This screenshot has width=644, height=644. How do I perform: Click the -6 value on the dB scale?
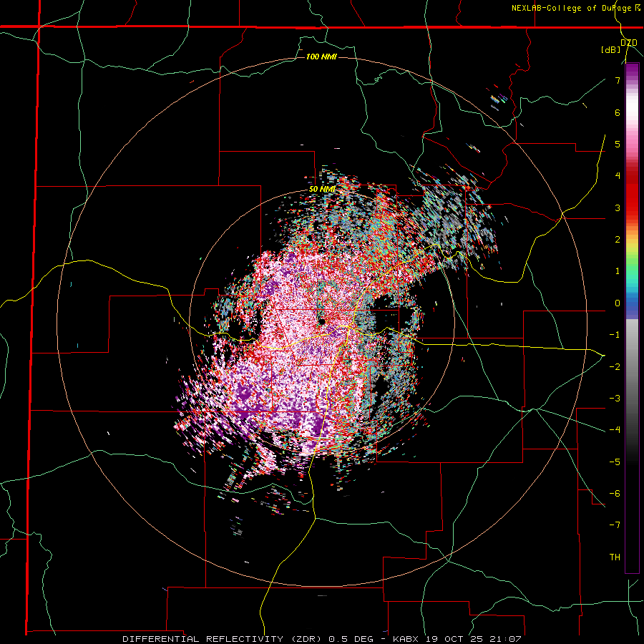615,494
